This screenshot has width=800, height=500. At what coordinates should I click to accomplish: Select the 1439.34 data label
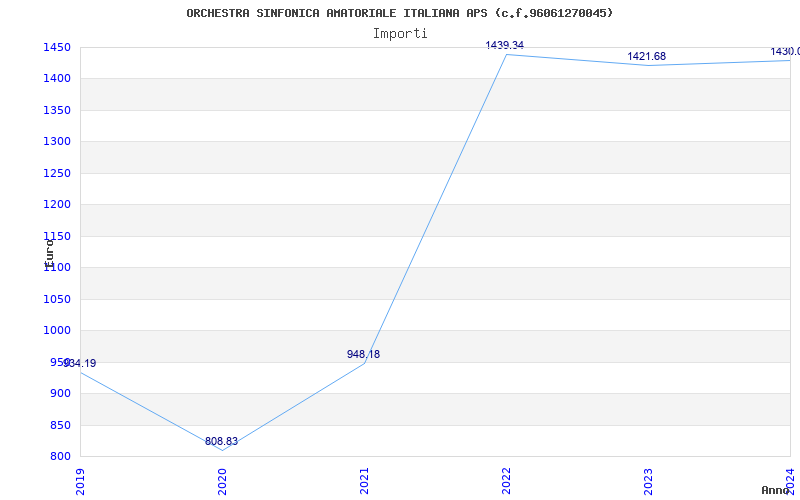click(x=504, y=45)
